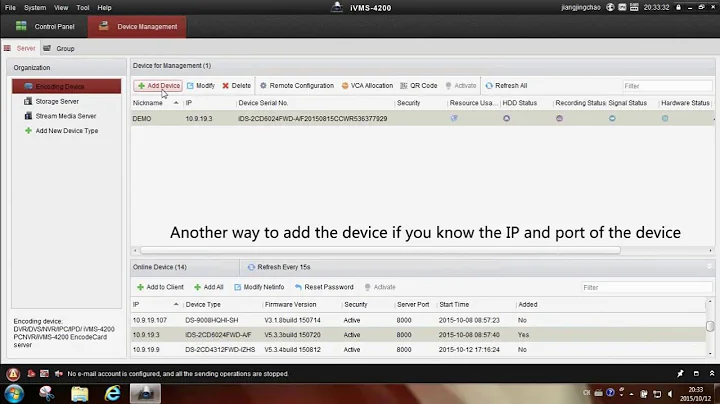Click iVMS-4200 camera icon in taskbar
Screen dimensions: 720x404
pyautogui.click(x=146, y=394)
